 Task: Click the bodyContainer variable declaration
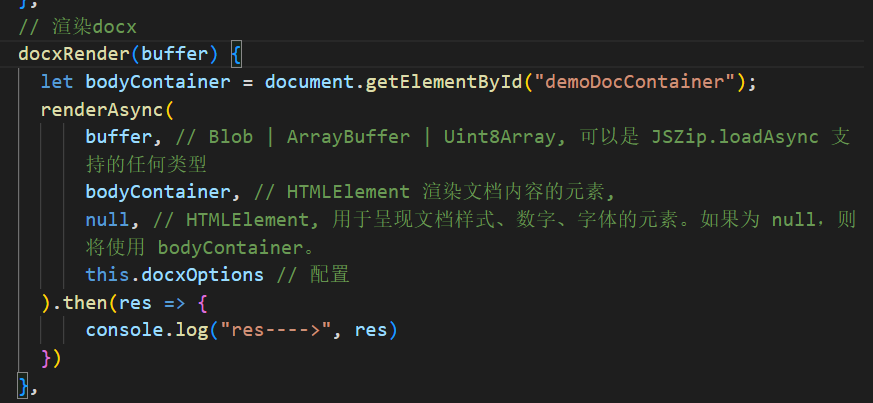[x=158, y=82]
